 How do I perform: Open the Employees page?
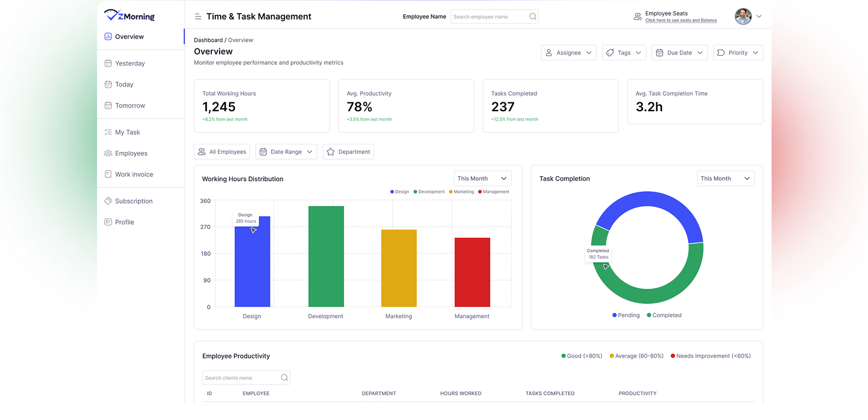point(141,153)
